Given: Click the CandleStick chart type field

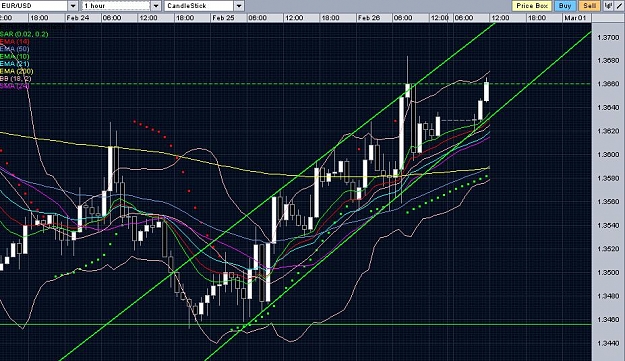Looking at the screenshot, I should [199, 6].
